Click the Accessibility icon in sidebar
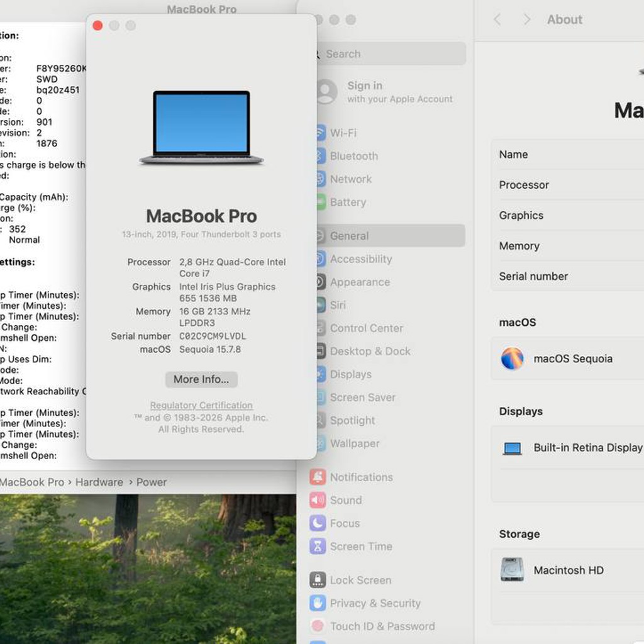The width and height of the screenshot is (644, 644). click(x=321, y=258)
